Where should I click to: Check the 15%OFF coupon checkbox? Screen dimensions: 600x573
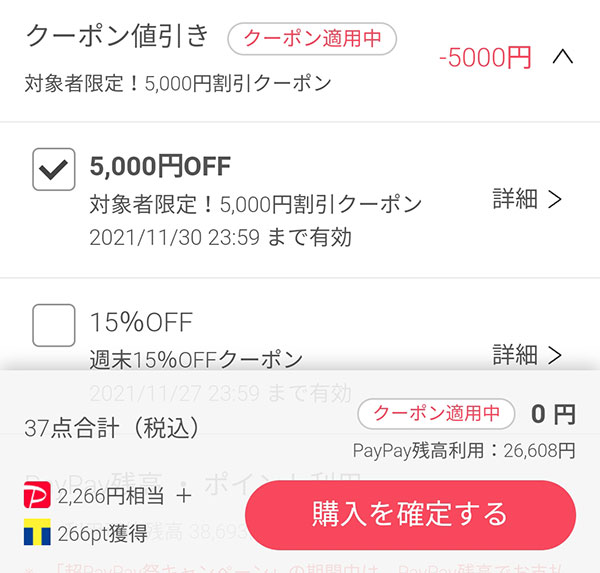coord(54,325)
